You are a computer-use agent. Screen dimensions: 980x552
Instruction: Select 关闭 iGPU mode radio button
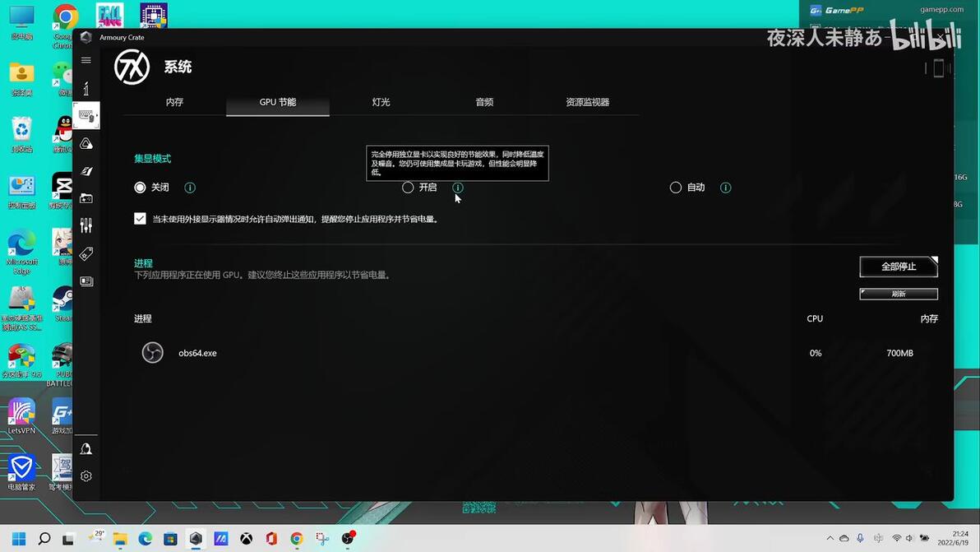click(x=140, y=188)
